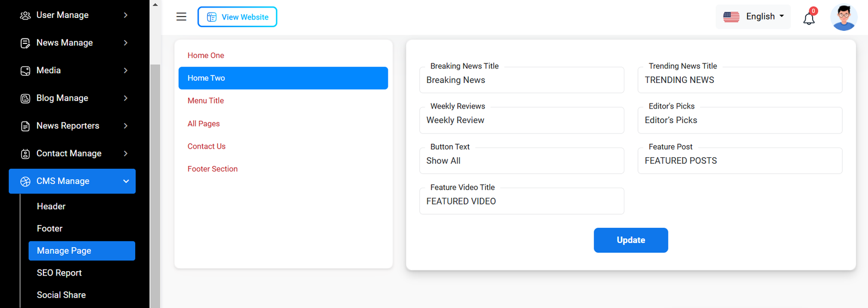Image resolution: width=868 pixels, height=308 pixels.
Task: Click the Blog Manage sidebar icon
Action: tap(25, 98)
